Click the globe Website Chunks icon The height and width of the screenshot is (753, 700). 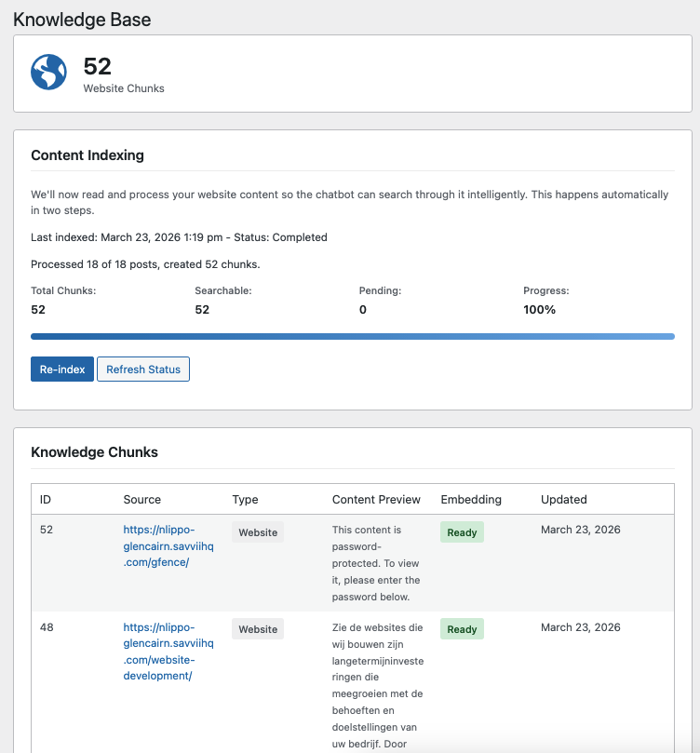click(x=48, y=72)
